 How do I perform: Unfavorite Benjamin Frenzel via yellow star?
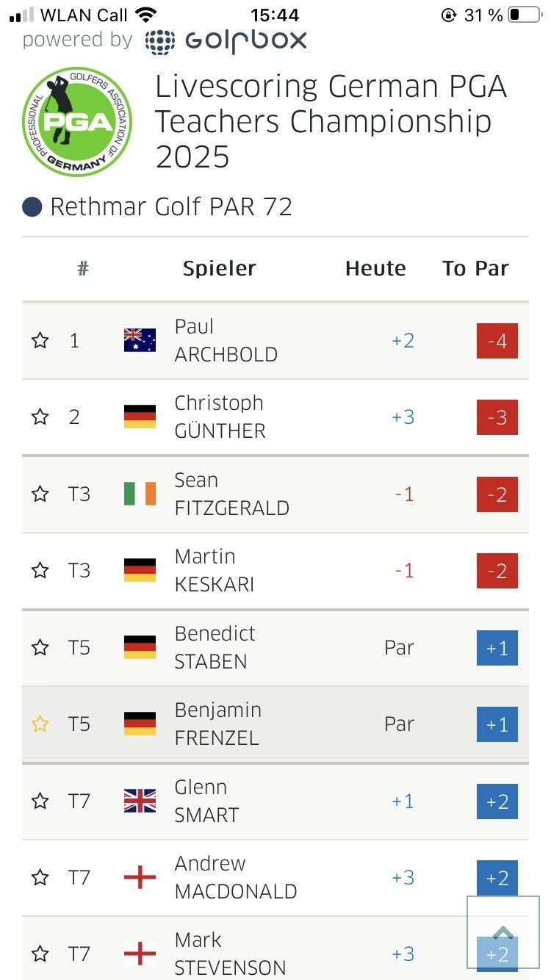(40, 724)
